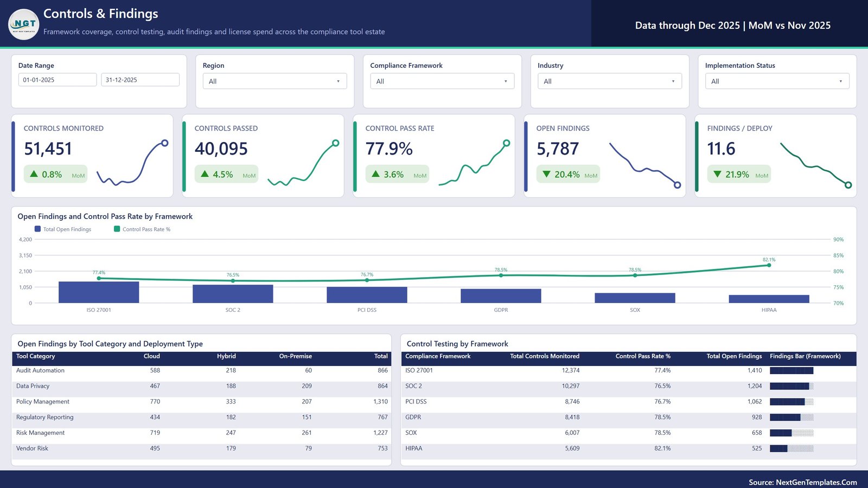The height and width of the screenshot is (488, 868).
Task: Click the up arrow in Control Pass Rate card
Action: click(375, 174)
